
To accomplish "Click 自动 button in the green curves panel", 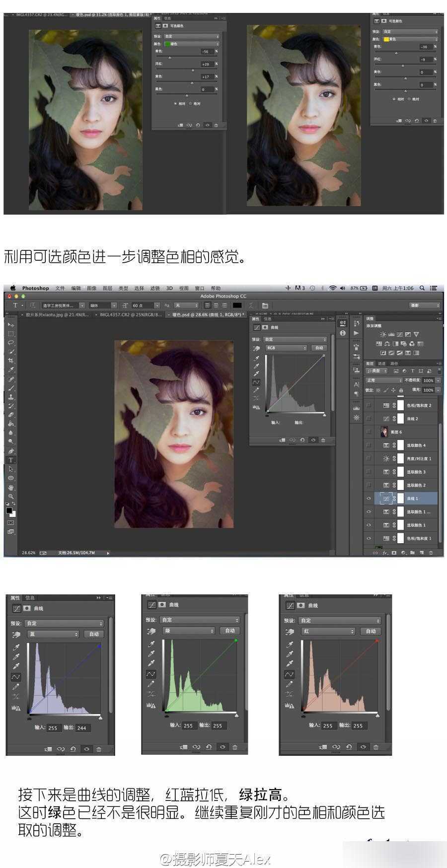I will 230,631.
